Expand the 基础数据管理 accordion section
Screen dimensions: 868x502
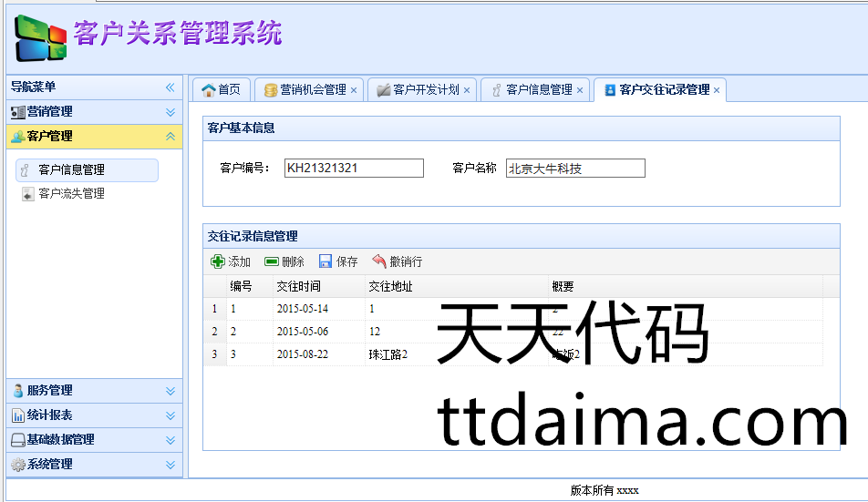(170, 440)
